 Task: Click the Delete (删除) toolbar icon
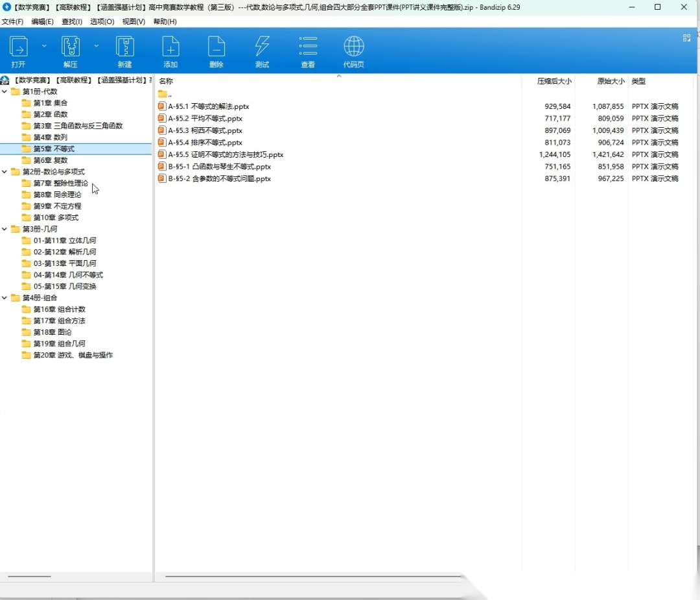click(216, 47)
